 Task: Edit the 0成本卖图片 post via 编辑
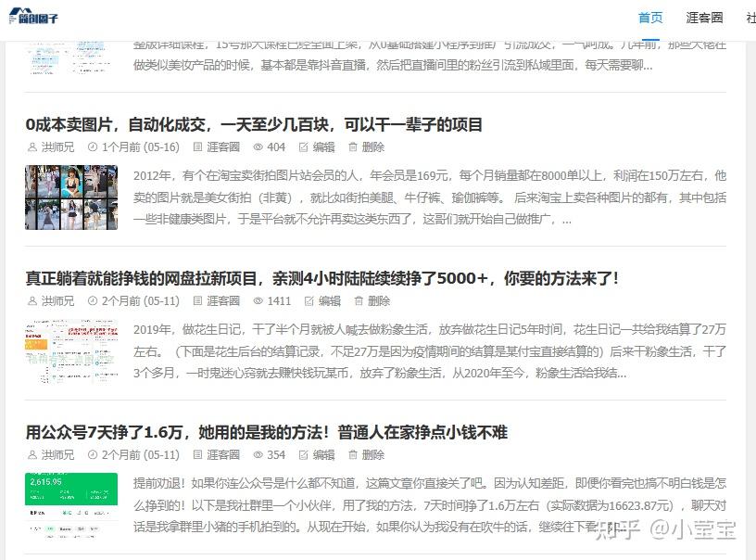[323, 147]
